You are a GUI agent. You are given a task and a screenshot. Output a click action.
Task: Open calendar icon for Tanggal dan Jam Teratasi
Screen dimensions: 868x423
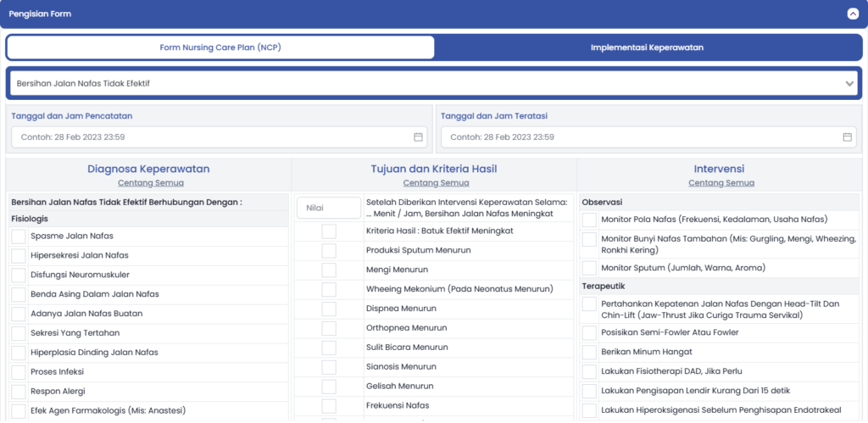[x=847, y=137]
